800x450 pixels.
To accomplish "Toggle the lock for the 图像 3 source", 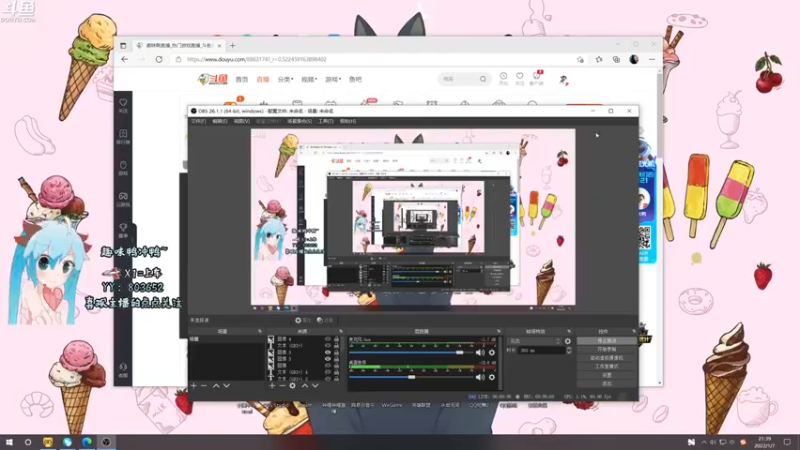I will pyautogui.click(x=336, y=352).
